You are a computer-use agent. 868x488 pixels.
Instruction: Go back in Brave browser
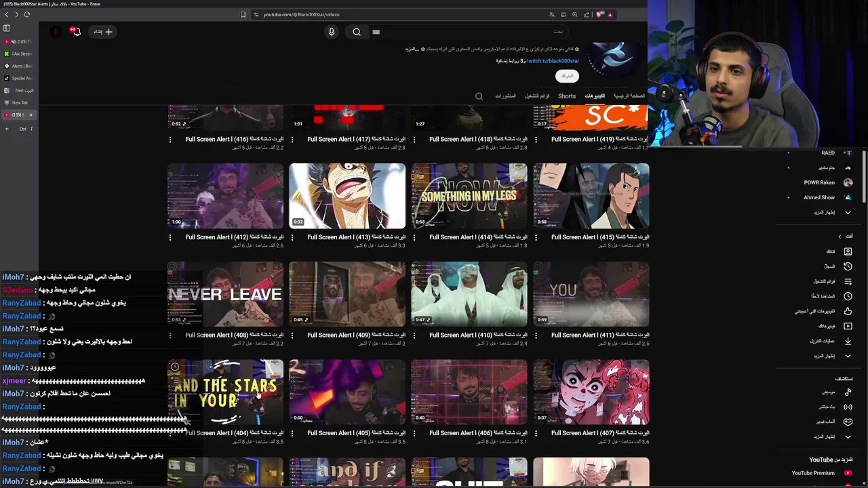[x=7, y=14]
